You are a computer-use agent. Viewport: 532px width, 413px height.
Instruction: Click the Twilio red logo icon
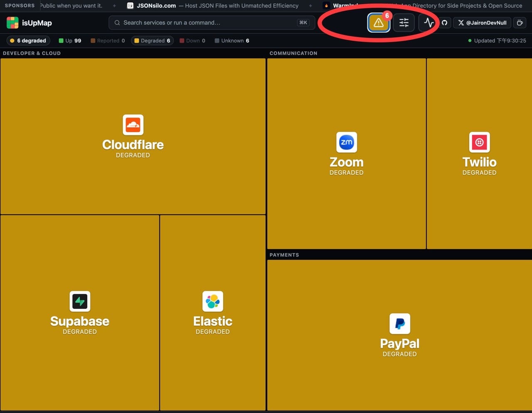tap(480, 142)
